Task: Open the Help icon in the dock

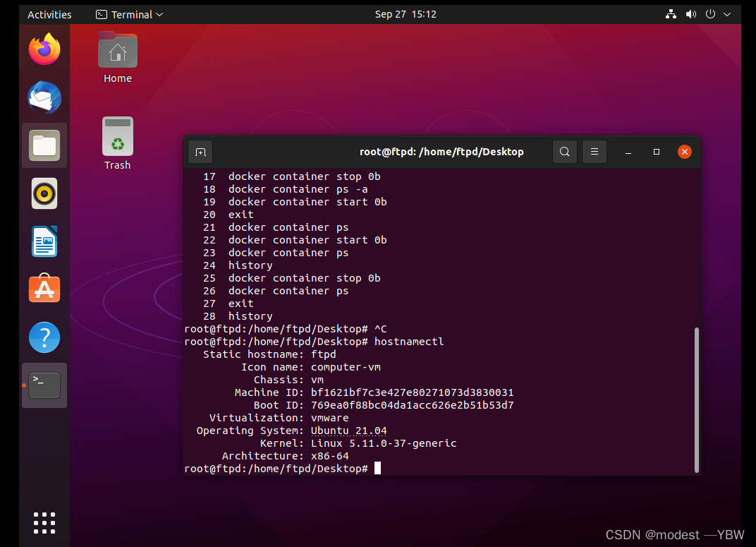Action: (x=44, y=337)
